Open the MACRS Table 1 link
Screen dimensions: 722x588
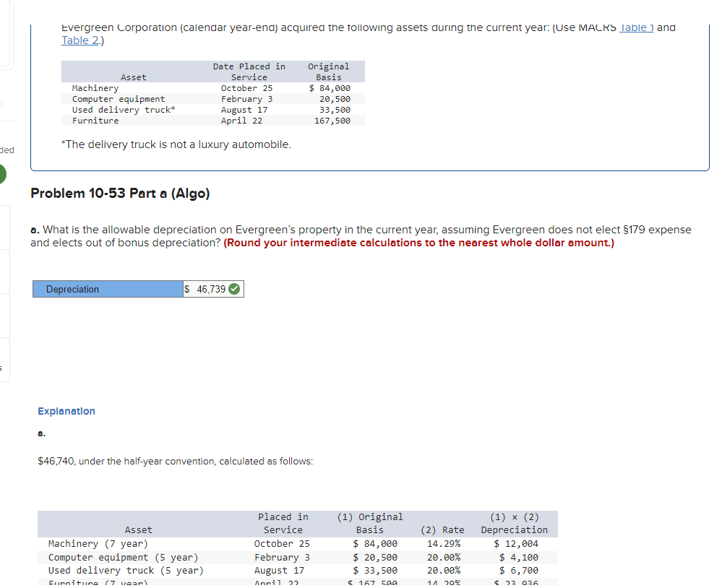coord(636,27)
